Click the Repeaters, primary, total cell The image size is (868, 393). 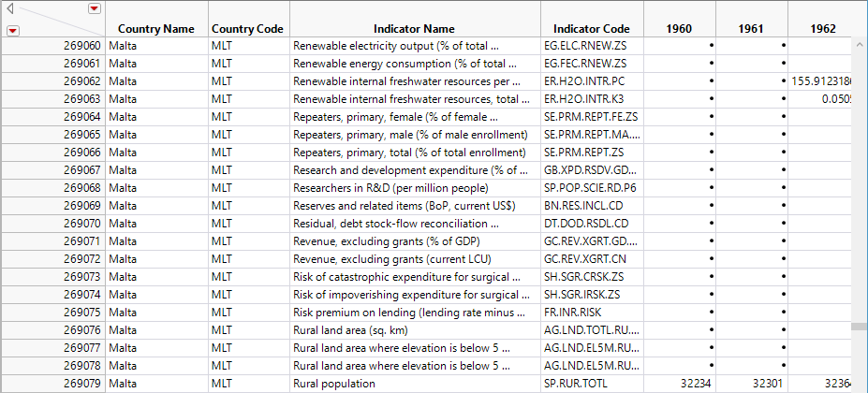tap(415, 153)
